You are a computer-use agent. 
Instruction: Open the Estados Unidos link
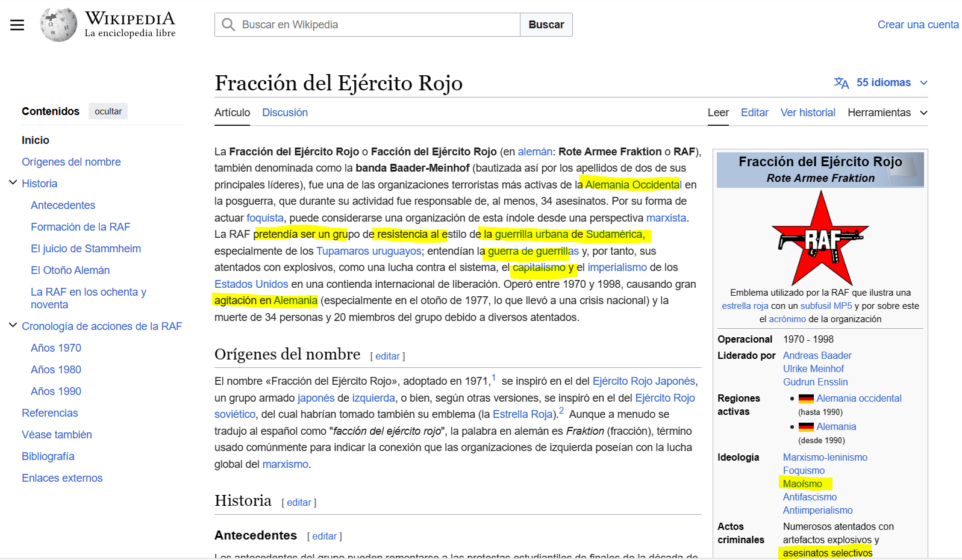tap(251, 284)
